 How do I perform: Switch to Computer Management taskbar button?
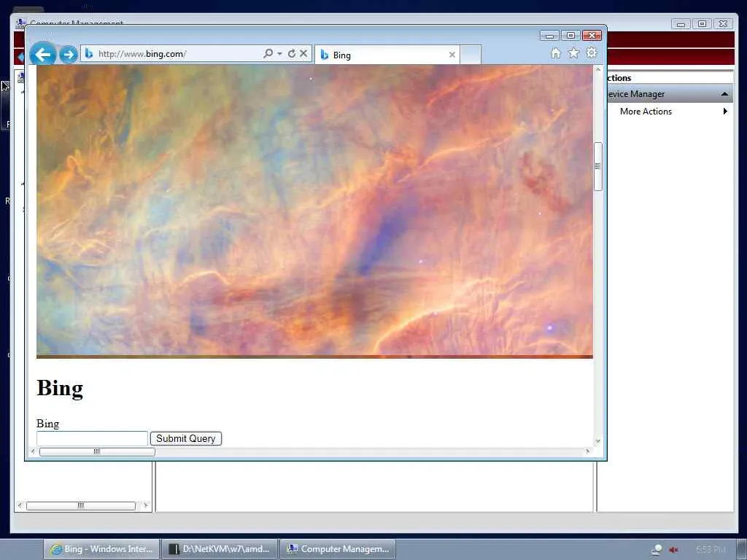338,549
